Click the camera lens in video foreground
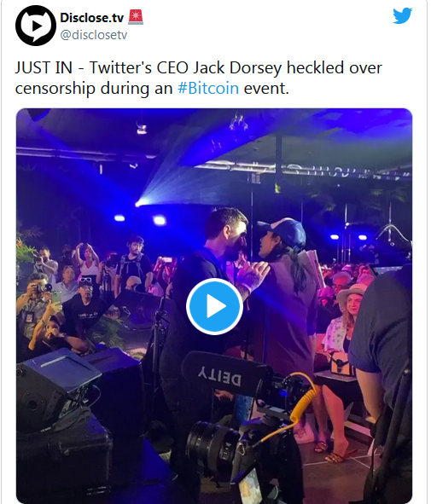 209,448
